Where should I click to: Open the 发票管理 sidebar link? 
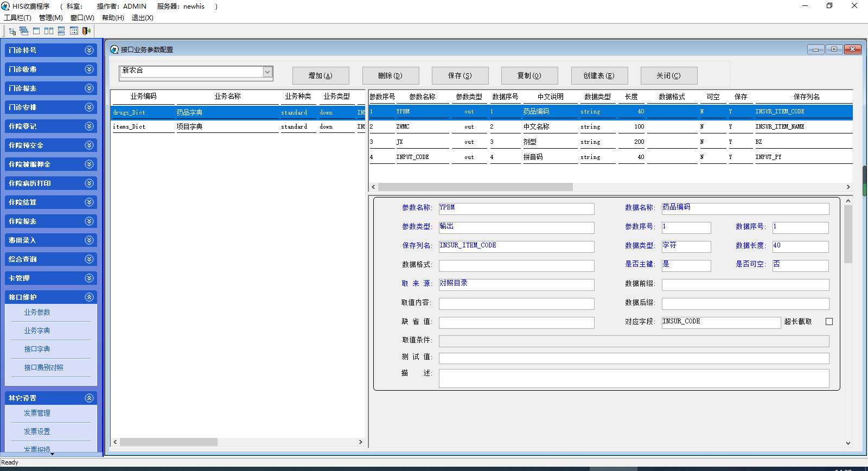[37, 413]
